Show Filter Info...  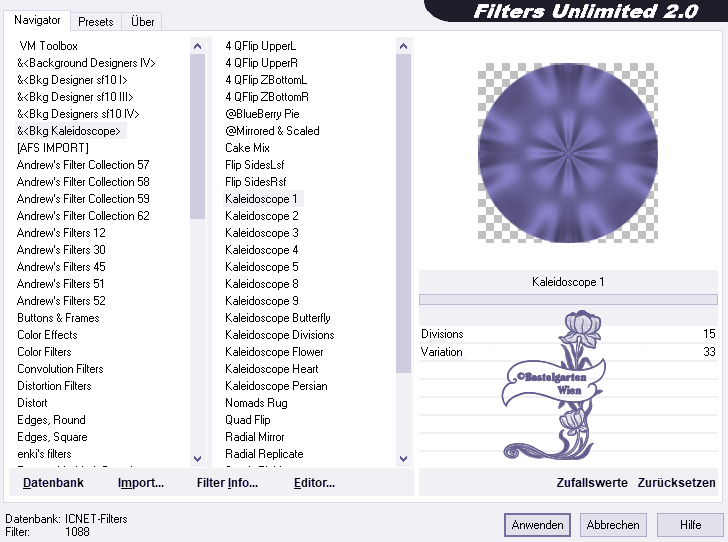(227, 483)
